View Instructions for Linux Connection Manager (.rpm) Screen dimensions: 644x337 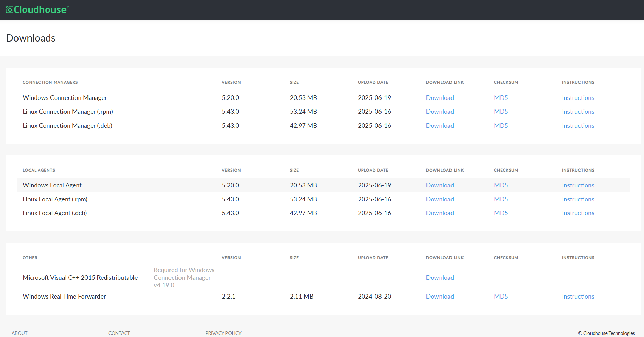click(578, 112)
